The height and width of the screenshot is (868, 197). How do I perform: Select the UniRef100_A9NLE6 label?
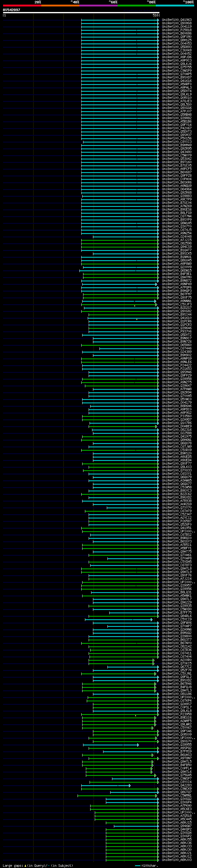point(177,362)
